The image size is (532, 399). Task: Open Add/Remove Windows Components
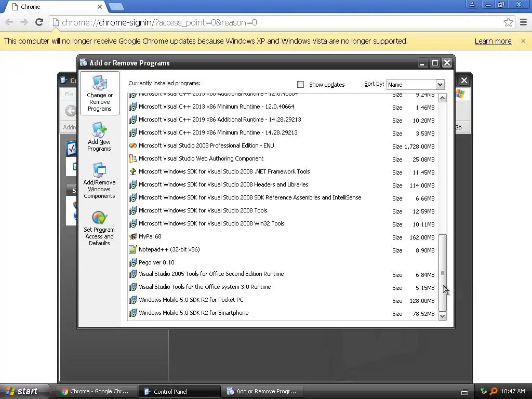(99, 180)
